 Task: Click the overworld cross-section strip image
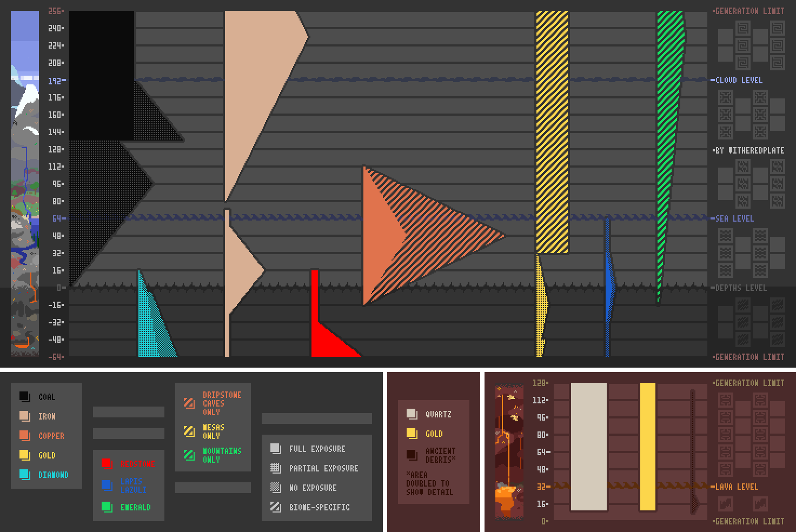[x=25, y=184]
